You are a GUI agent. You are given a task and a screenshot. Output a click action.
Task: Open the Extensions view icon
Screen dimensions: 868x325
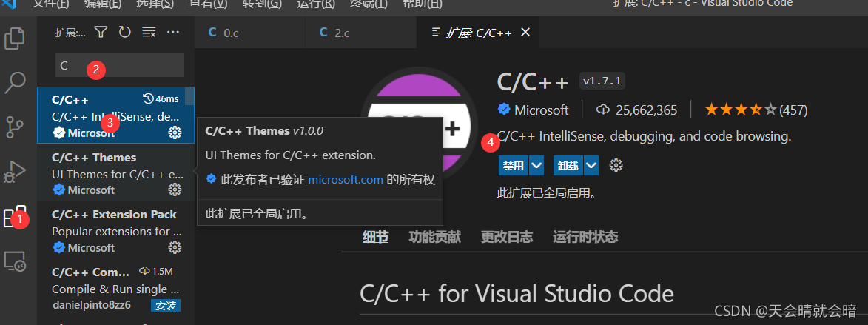15,216
